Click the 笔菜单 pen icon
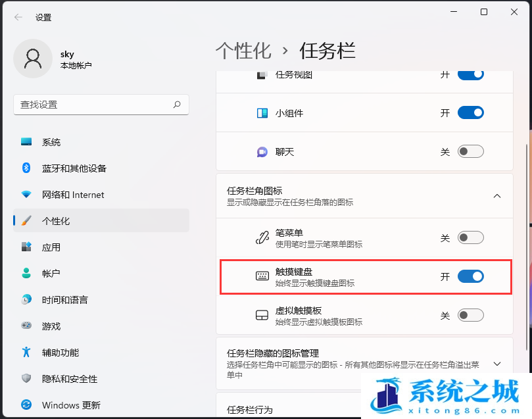The image size is (532, 419). tap(262, 238)
